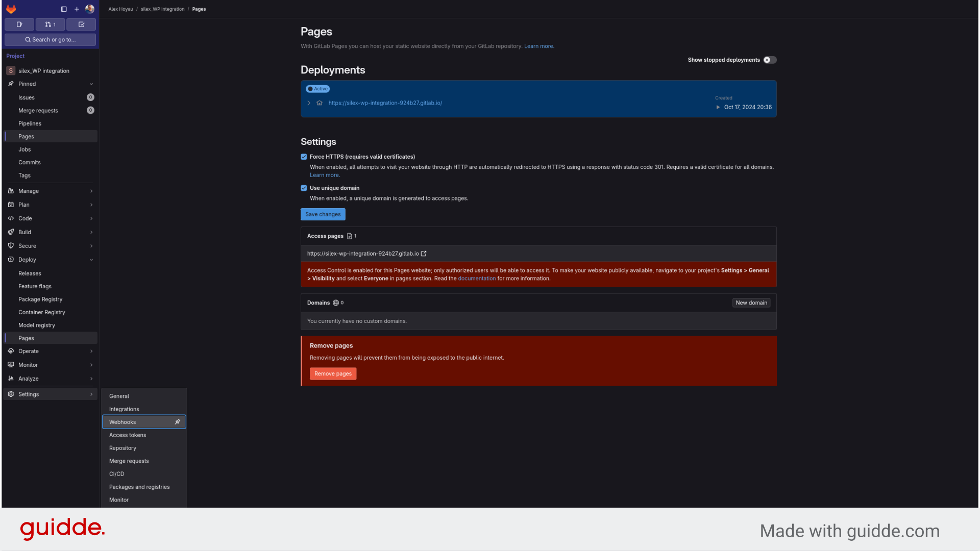Expand the Code menu chevron
The image size is (980, 551).
coord(91,219)
